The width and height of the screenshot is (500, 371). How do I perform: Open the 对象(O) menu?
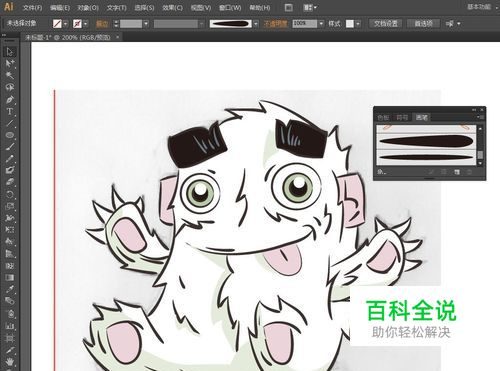88,7
